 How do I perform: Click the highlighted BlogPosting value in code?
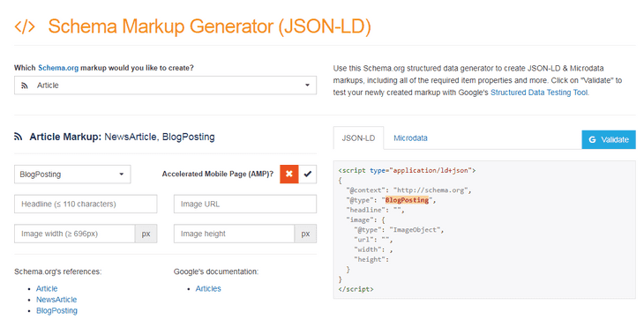pos(407,200)
